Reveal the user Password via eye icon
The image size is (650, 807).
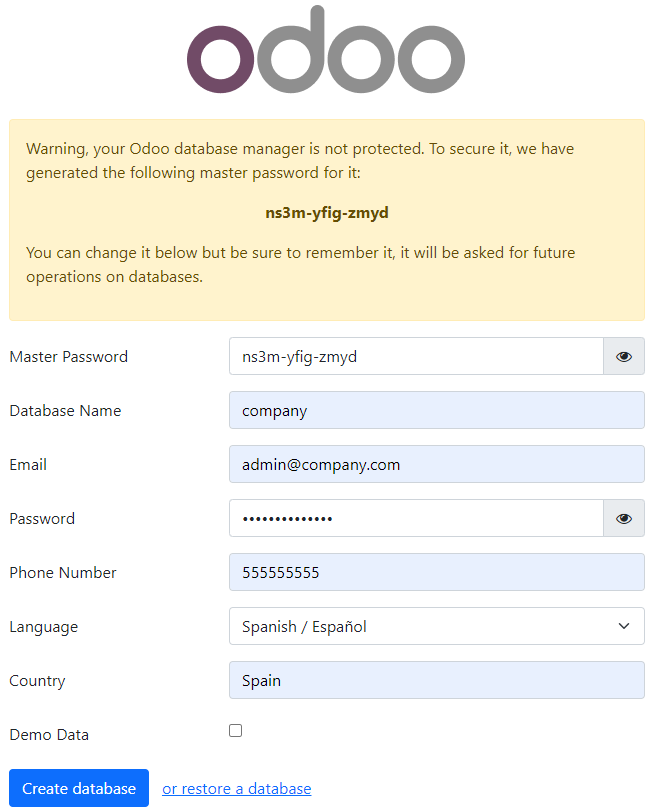pos(624,518)
